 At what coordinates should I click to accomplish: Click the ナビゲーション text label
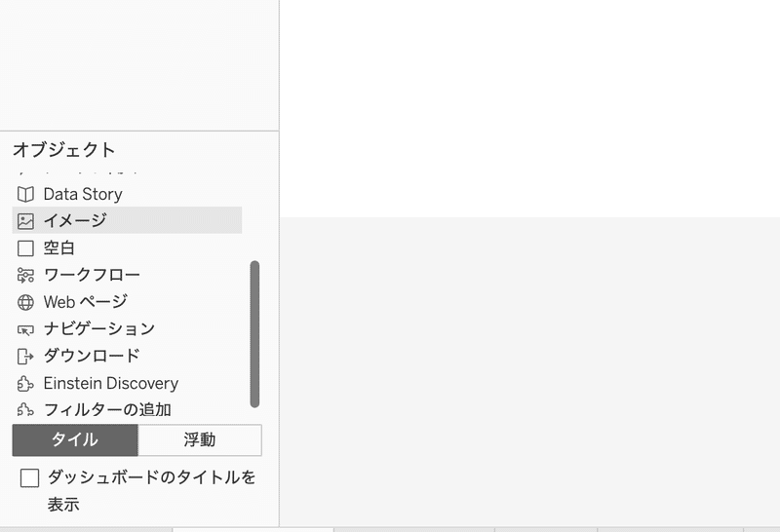[99, 328]
